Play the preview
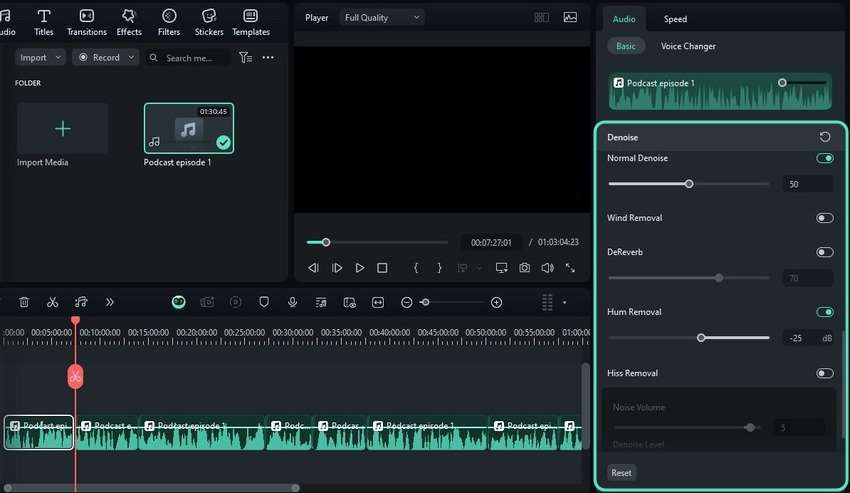Image resolution: width=850 pixels, height=493 pixels. (x=359, y=268)
